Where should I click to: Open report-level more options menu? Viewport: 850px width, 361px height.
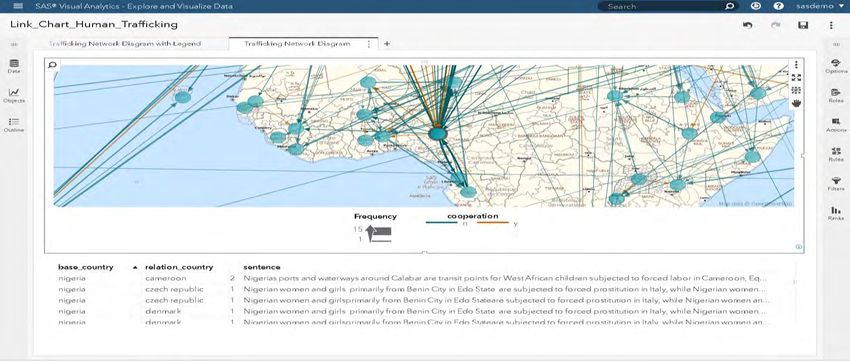[831, 25]
